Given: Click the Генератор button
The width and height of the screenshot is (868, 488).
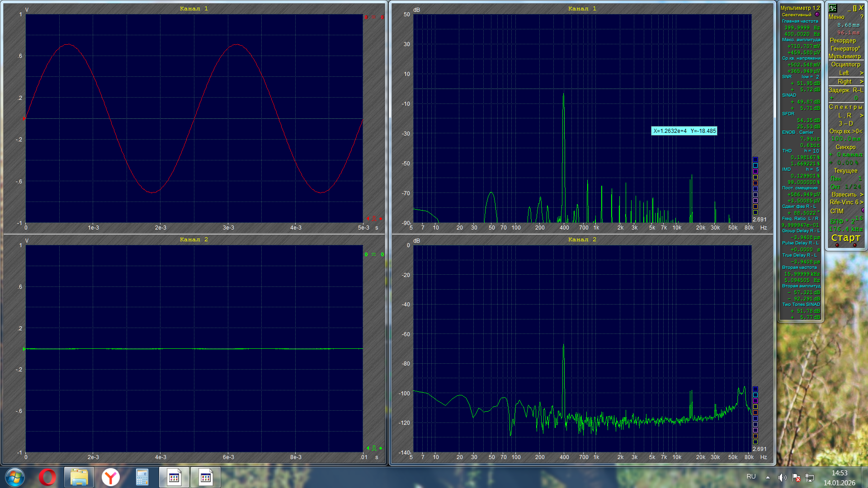Looking at the screenshot, I should click(844, 48).
